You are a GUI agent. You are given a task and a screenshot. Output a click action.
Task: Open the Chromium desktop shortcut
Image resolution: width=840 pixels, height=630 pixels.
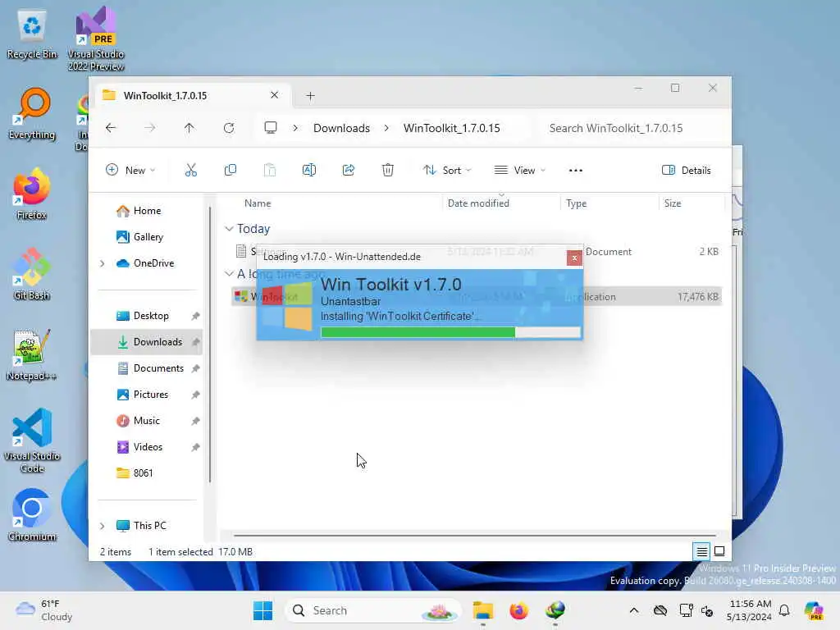32,515
